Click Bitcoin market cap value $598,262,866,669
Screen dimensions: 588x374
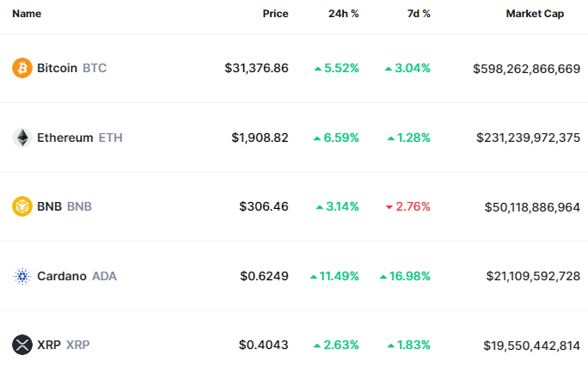(x=526, y=68)
